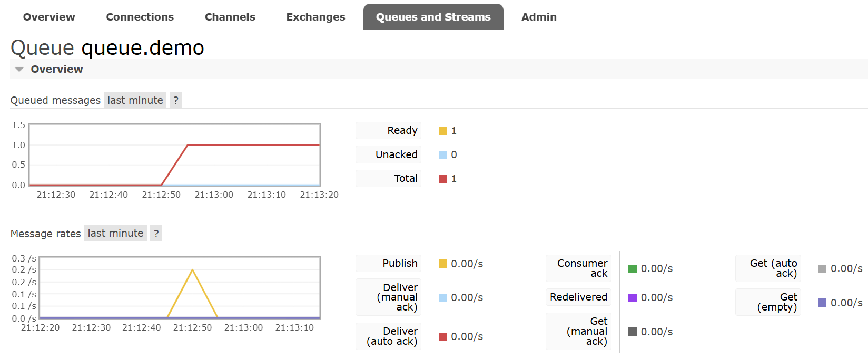Open the Exchanges tab
The height and width of the screenshot is (358, 868).
pyautogui.click(x=315, y=17)
